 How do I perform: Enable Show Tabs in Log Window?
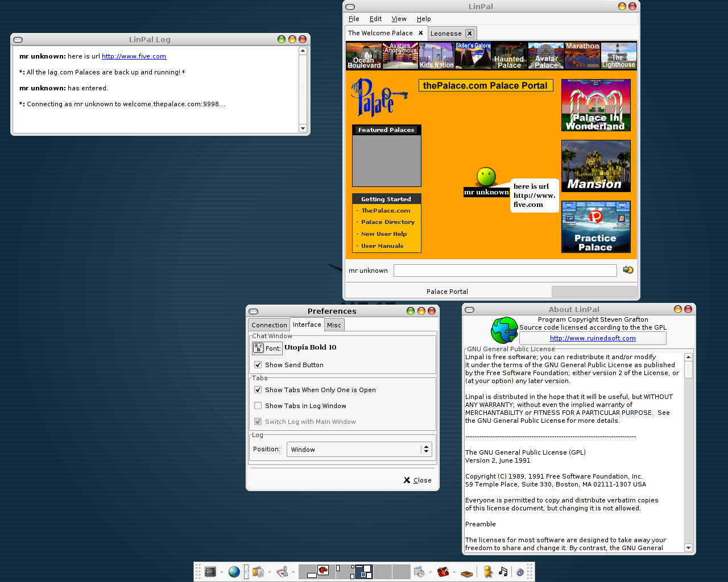coord(258,406)
